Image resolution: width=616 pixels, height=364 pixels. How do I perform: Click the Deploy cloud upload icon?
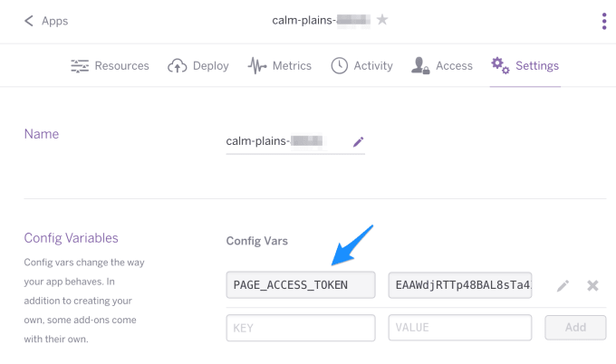click(x=178, y=65)
